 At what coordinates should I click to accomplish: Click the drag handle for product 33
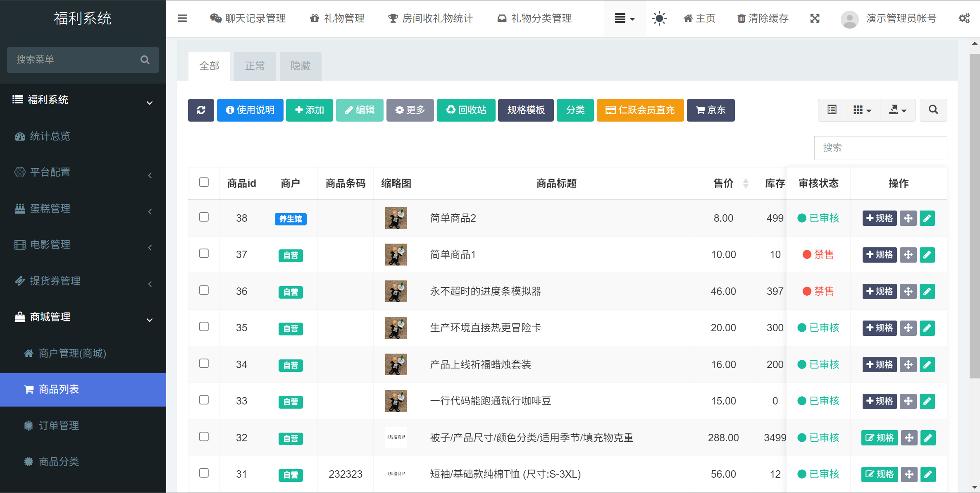pos(908,401)
